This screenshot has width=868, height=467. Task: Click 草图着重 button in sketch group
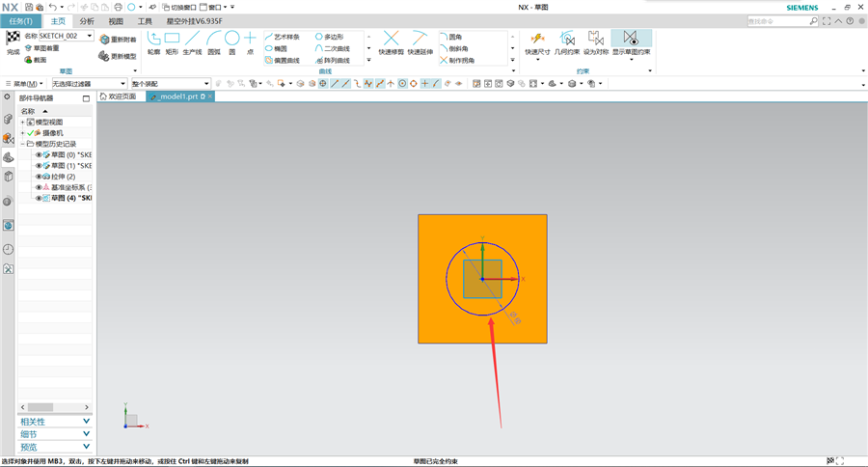42,48
